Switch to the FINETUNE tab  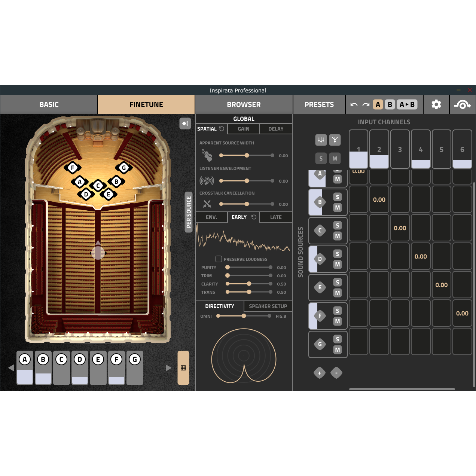pyautogui.click(x=146, y=104)
